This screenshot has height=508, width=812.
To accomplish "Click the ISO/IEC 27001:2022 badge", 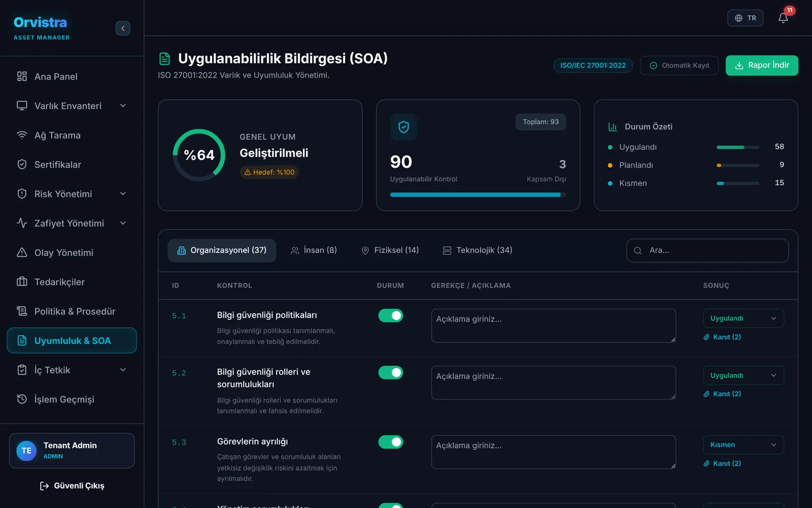I will point(593,66).
